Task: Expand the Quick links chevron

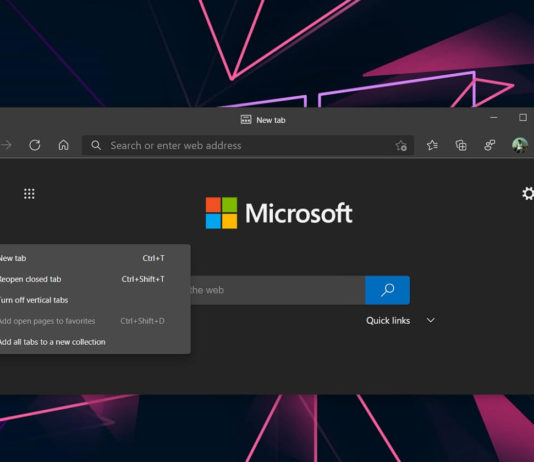Action: [430, 320]
